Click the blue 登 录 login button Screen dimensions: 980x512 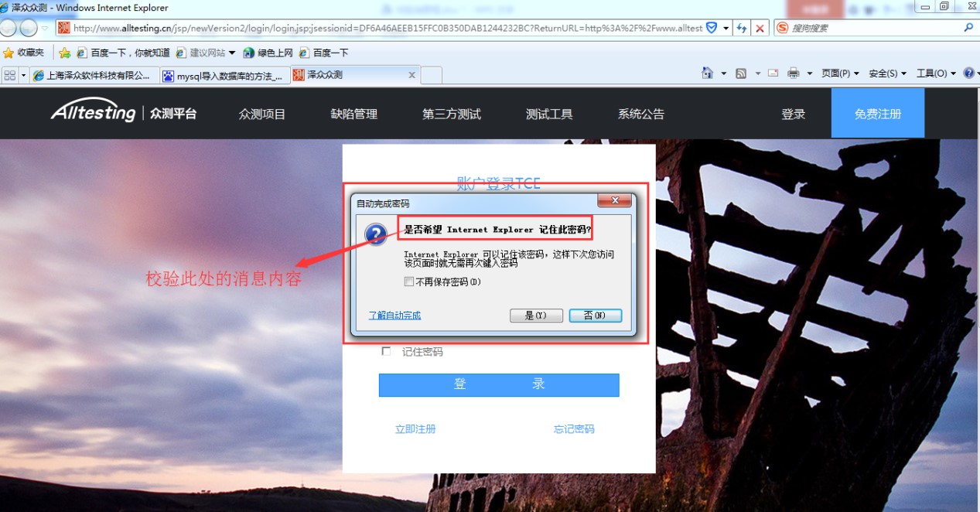(499, 384)
